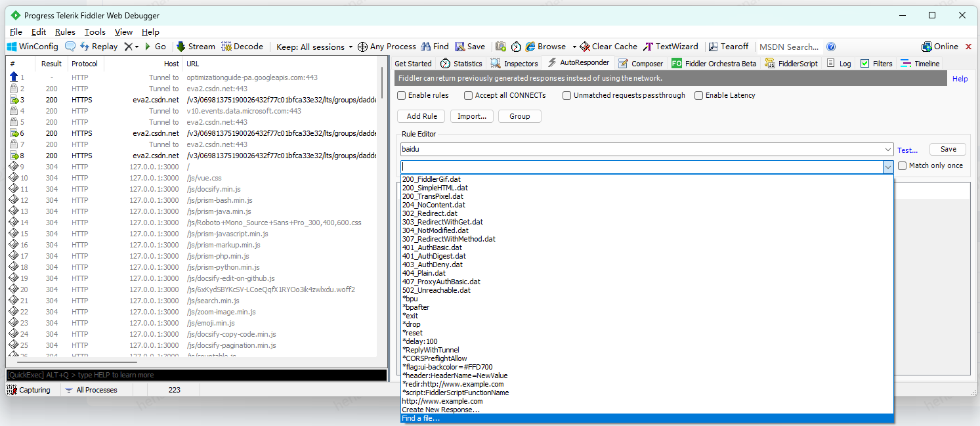The image size is (980, 426).
Task: Enable the 'Enable rules' checkbox
Action: point(402,95)
